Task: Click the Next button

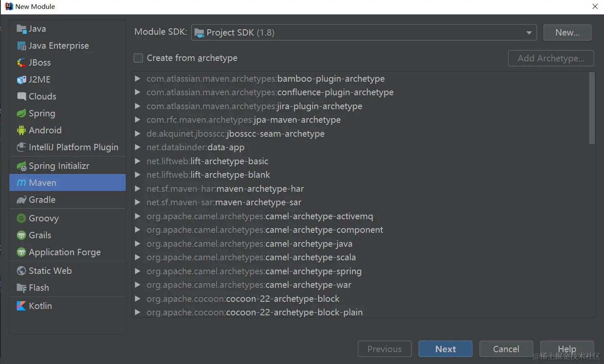Action: (445, 349)
